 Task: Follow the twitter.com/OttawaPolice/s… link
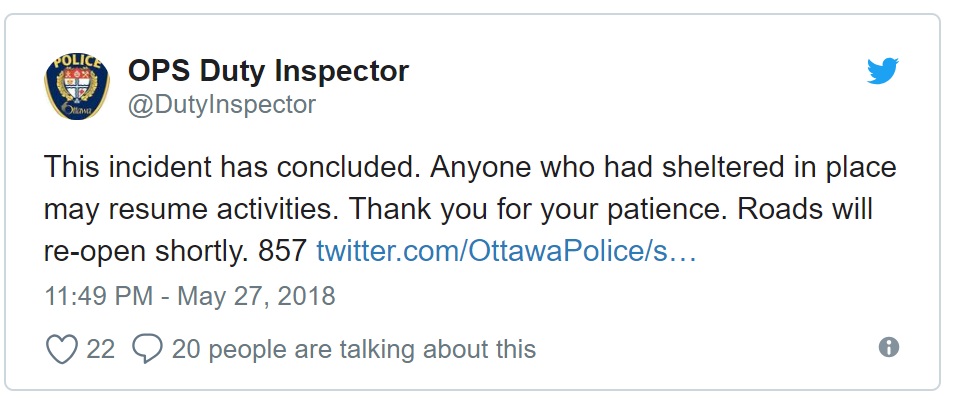[x=506, y=251]
